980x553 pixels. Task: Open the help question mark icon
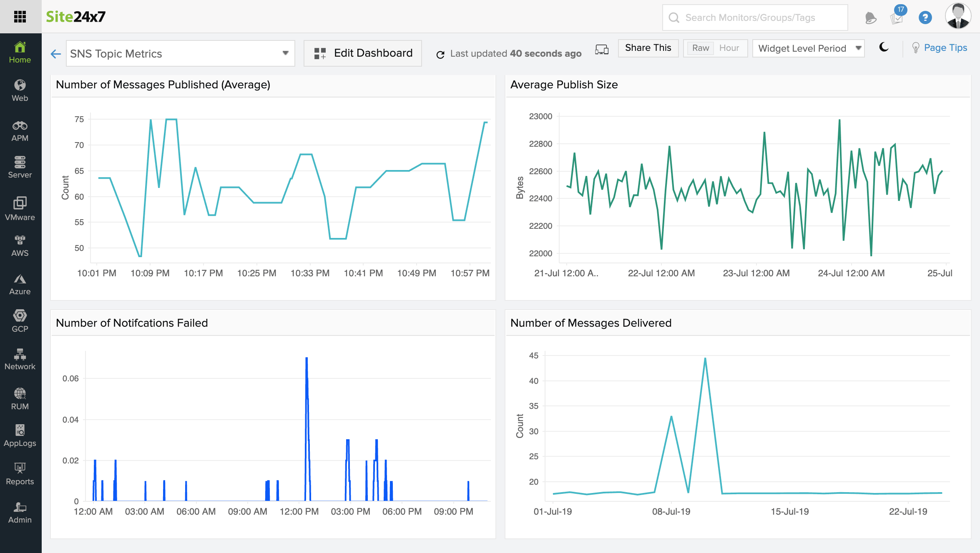[x=925, y=18]
